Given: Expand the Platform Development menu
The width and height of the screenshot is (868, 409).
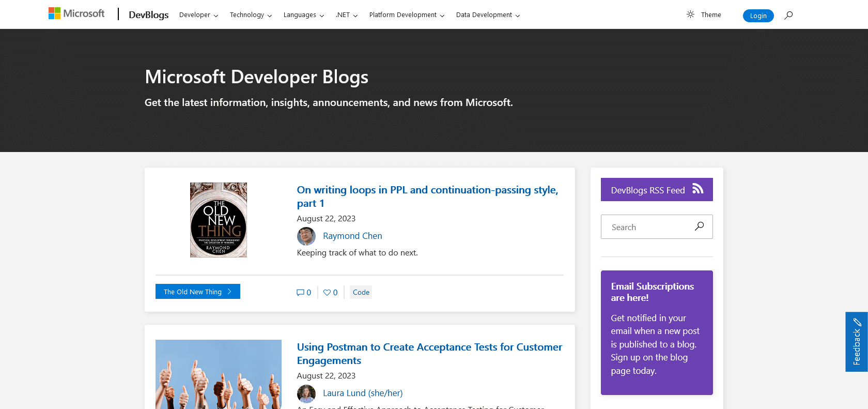Looking at the screenshot, I should 407,15.
